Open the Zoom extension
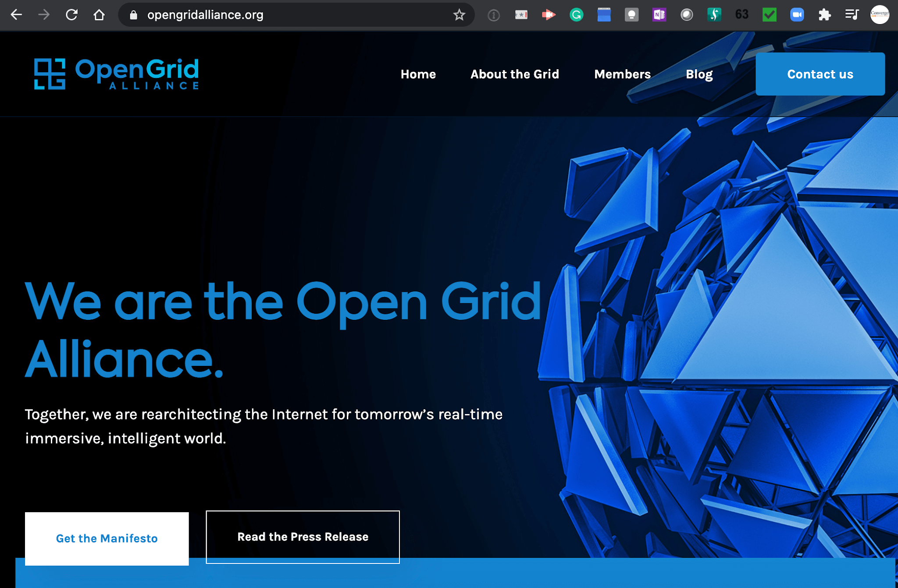 [797, 14]
